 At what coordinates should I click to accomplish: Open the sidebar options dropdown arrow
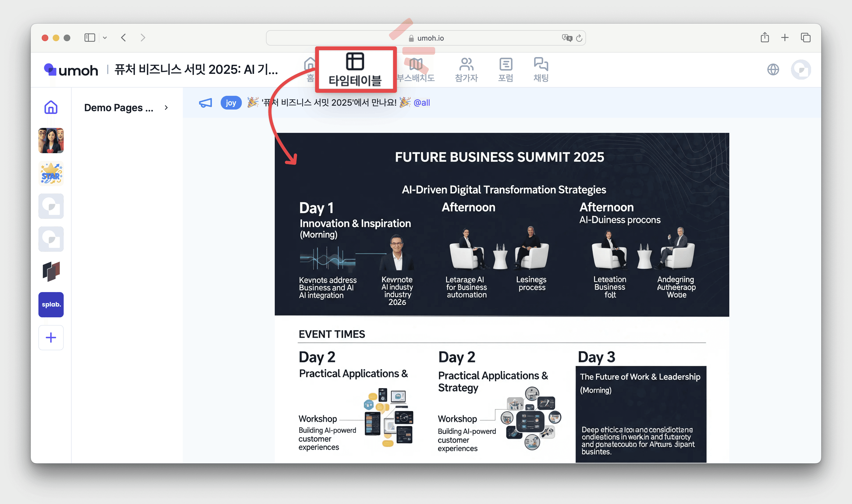tap(105, 38)
